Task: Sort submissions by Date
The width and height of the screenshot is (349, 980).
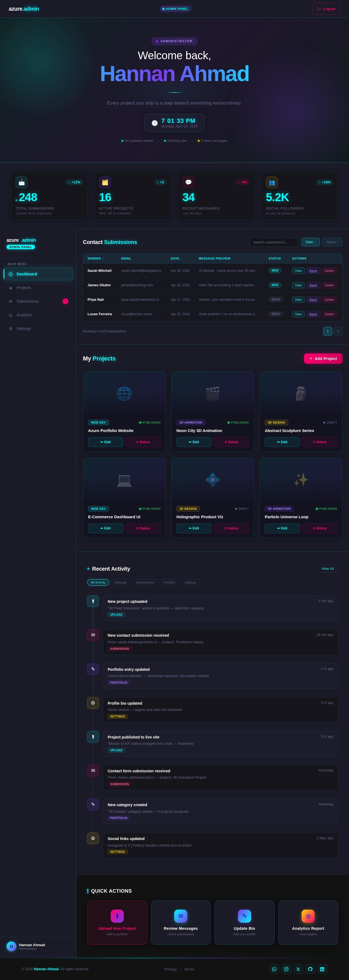Action: 310,242
